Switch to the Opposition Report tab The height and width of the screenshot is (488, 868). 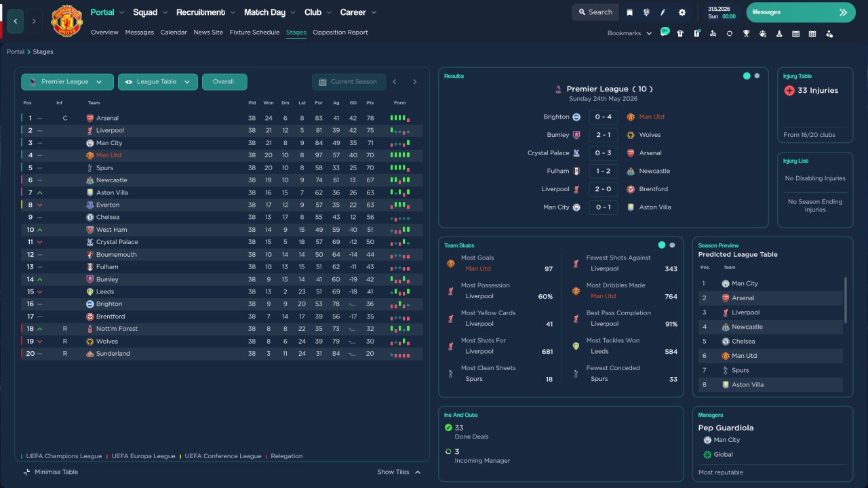coord(340,33)
